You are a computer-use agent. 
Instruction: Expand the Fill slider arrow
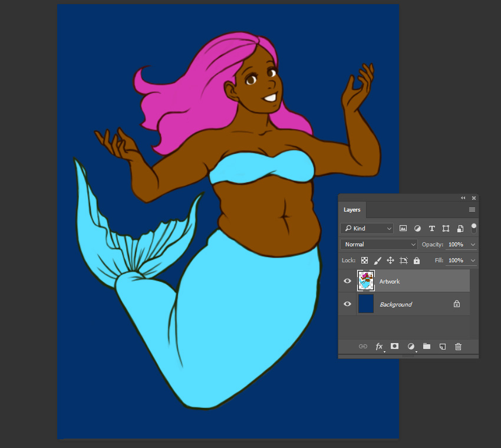tap(473, 261)
